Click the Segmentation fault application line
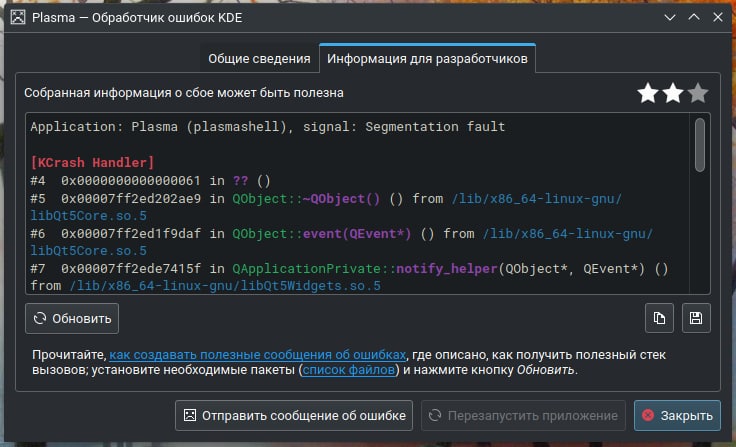 click(268, 127)
